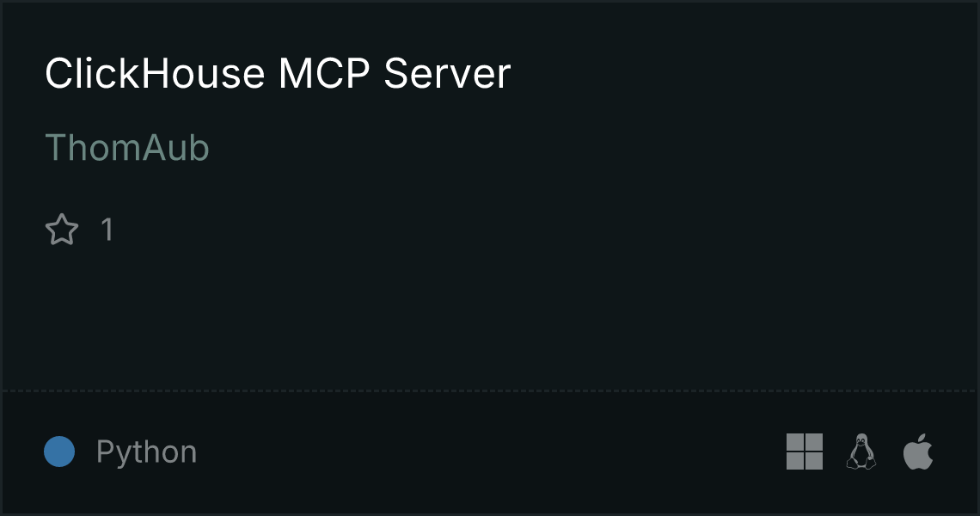980x516 pixels.
Task: Open the ClickHouse MCP Server title
Action: [x=279, y=73]
